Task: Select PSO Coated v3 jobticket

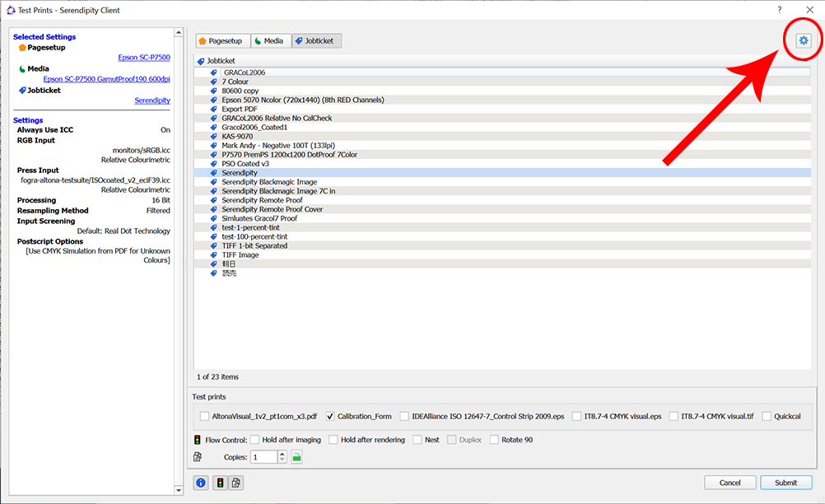Action: pos(502,164)
